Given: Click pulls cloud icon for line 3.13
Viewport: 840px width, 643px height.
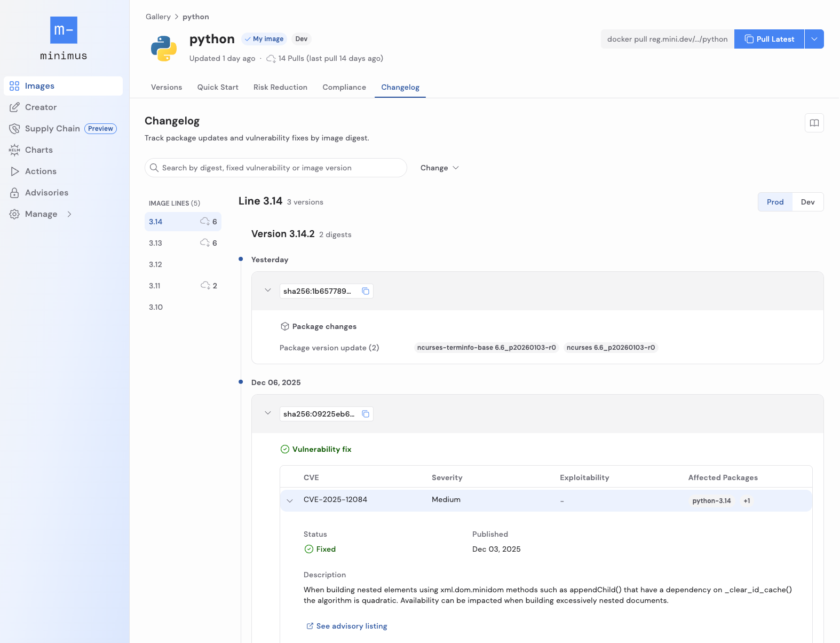Looking at the screenshot, I should pyautogui.click(x=205, y=243).
